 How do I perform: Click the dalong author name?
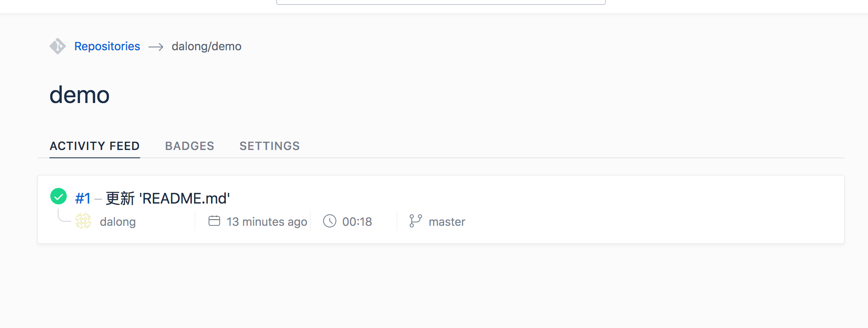click(x=117, y=222)
